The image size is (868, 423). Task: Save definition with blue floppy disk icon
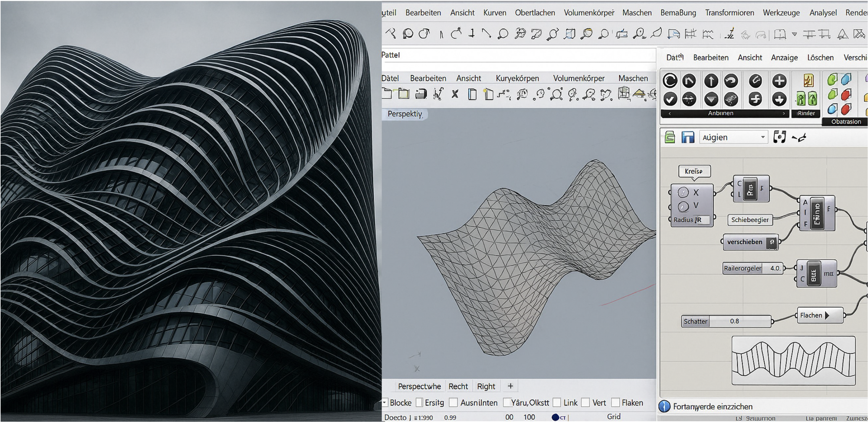(x=688, y=137)
